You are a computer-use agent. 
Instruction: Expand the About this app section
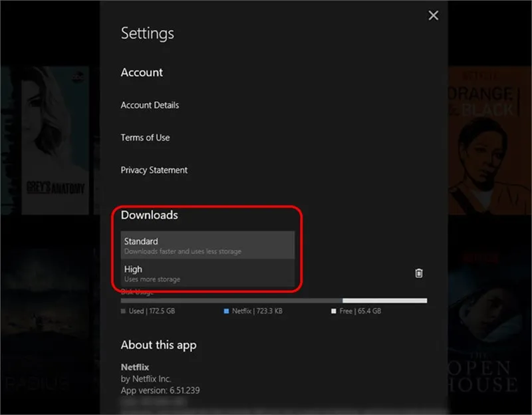[158, 345]
